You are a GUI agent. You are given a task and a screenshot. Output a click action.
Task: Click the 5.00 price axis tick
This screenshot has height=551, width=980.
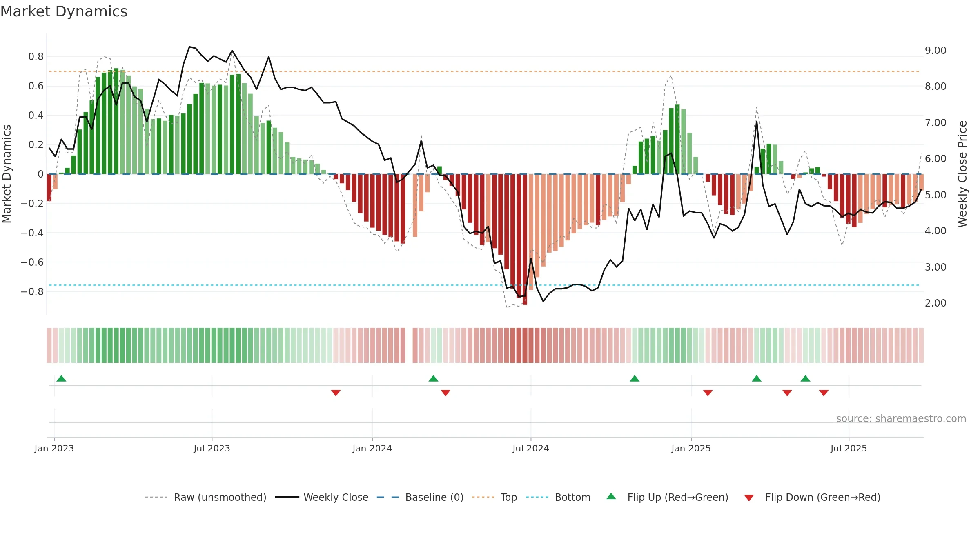click(935, 195)
